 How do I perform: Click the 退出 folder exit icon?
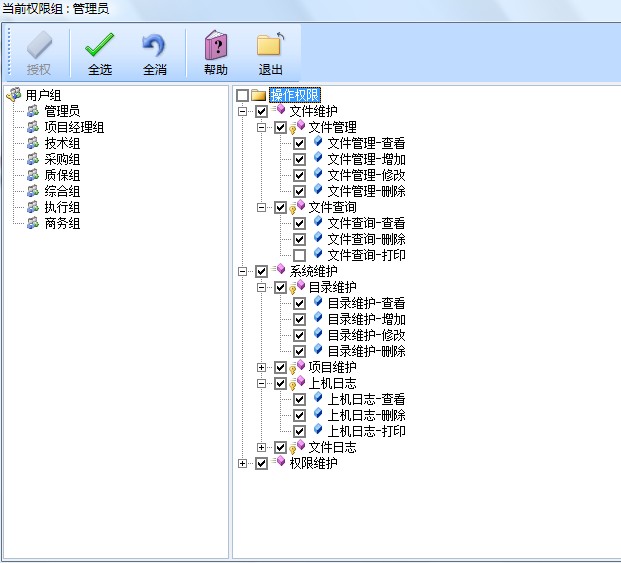coord(270,44)
